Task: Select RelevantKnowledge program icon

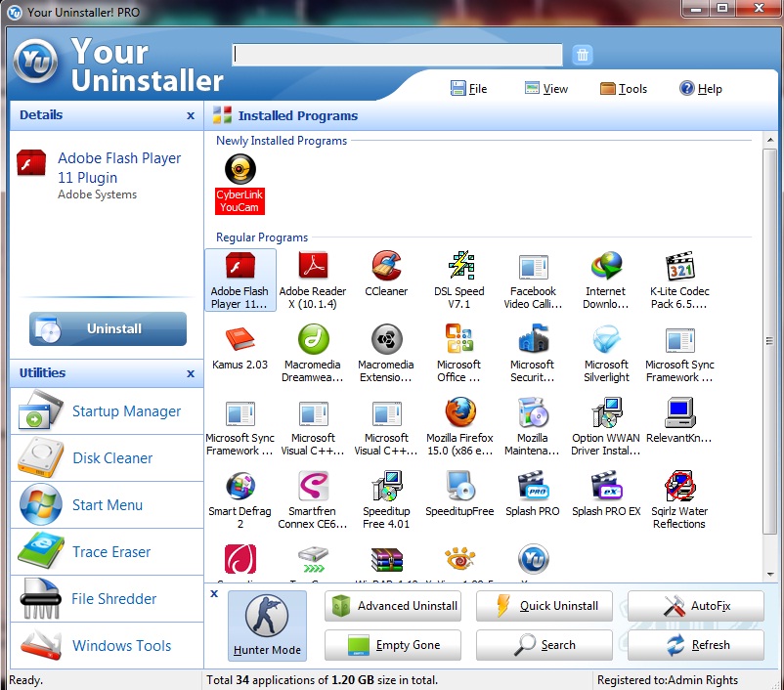Action: point(680,412)
